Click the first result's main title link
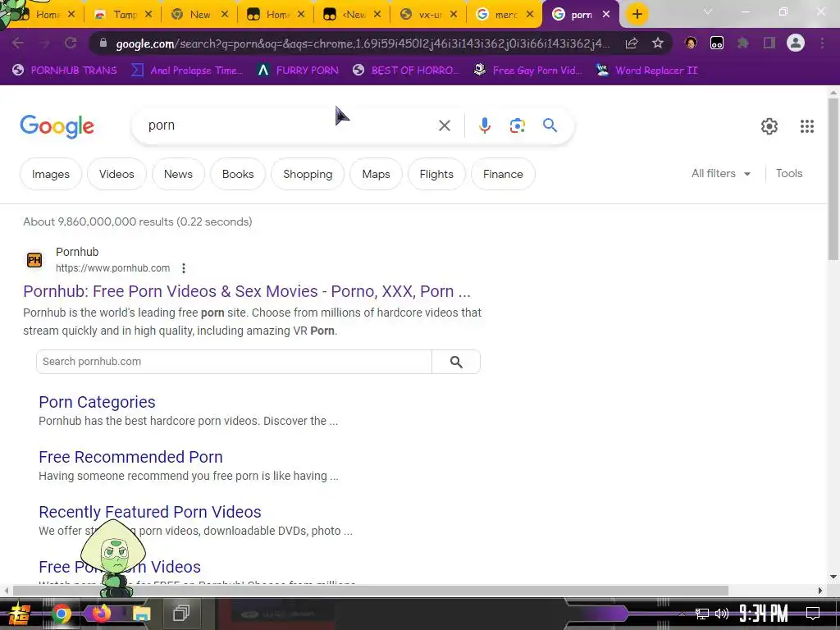 pos(247,291)
